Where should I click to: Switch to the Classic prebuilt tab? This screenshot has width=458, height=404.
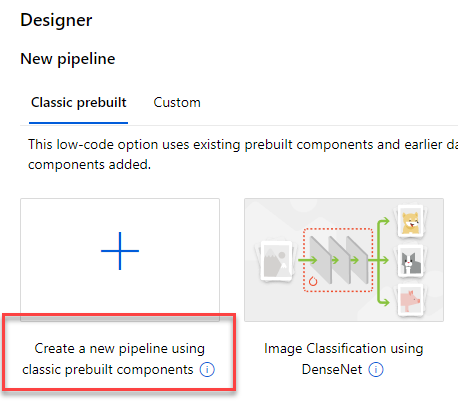point(79,102)
